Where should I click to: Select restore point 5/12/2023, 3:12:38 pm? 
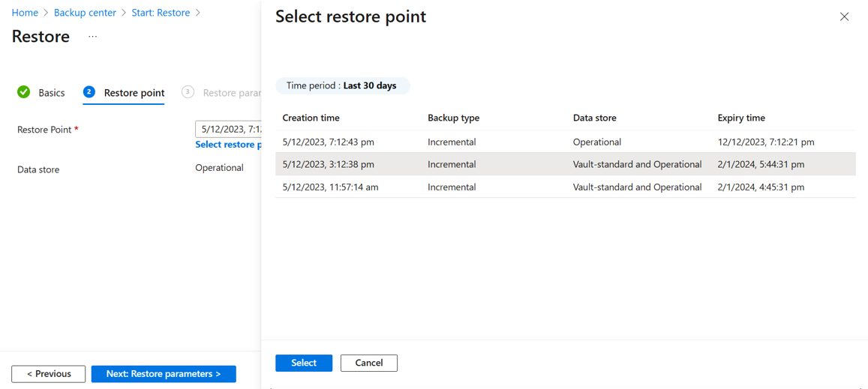[x=566, y=164]
